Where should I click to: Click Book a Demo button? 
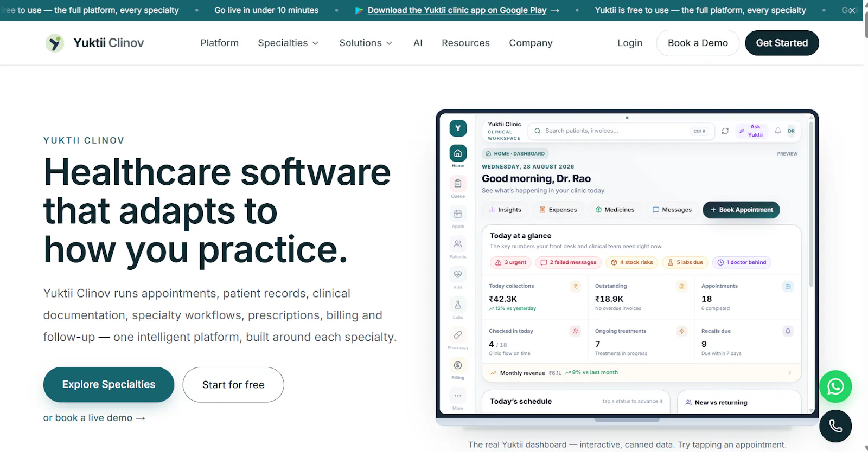[x=698, y=43]
